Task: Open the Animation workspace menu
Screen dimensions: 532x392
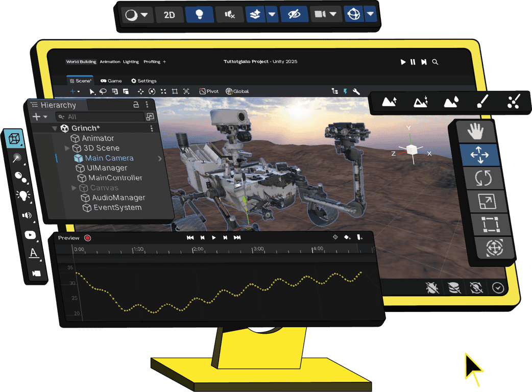Action: (x=110, y=62)
